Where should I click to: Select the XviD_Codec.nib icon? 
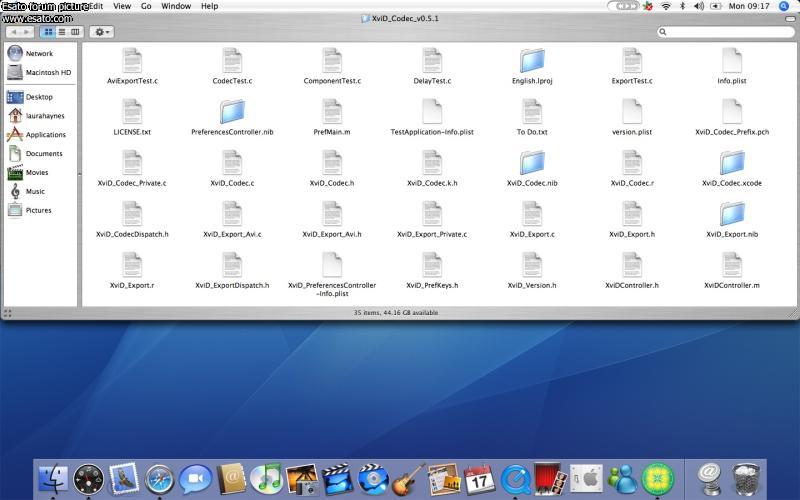pos(532,163)
